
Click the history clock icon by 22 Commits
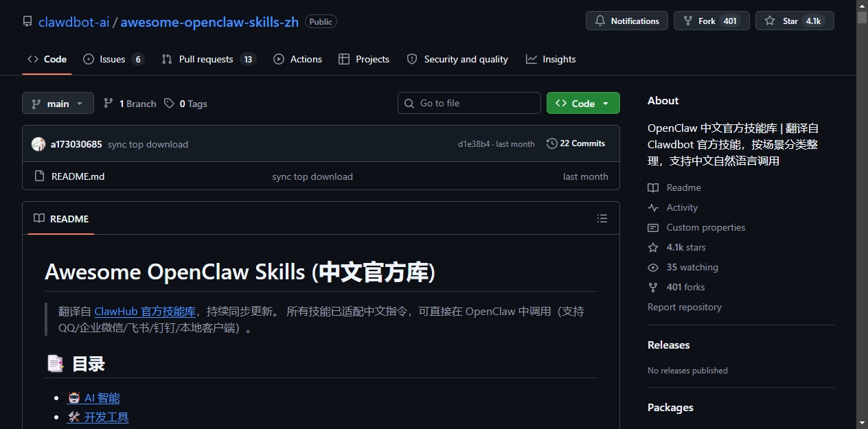coord(551,143)
